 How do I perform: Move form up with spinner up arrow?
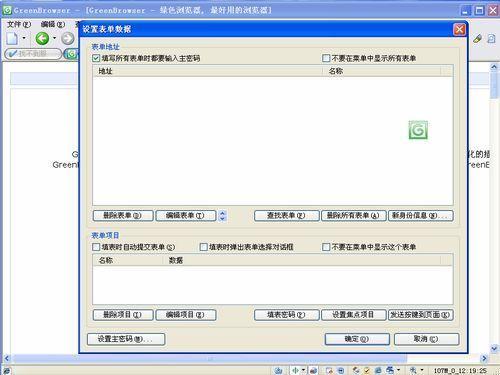[x=223, y=213]
